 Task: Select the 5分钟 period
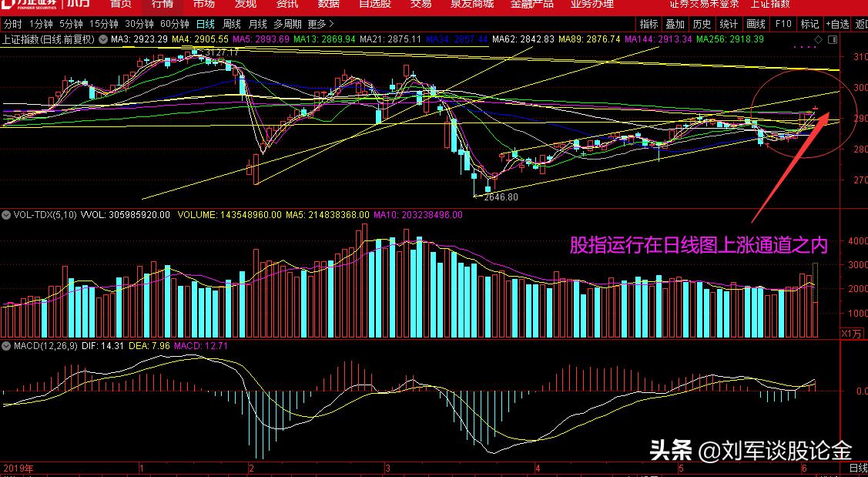[71, 24]
